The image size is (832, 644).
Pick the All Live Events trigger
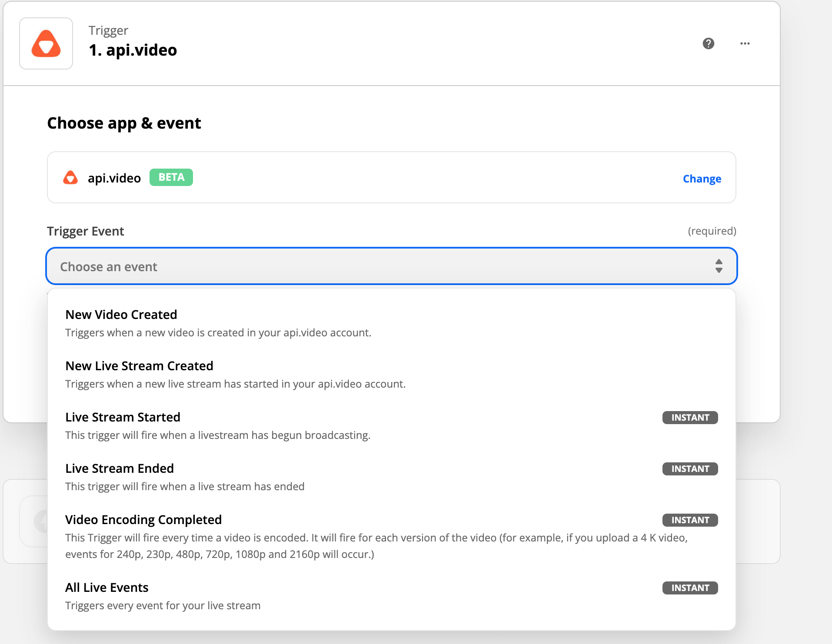coord(107,588)
